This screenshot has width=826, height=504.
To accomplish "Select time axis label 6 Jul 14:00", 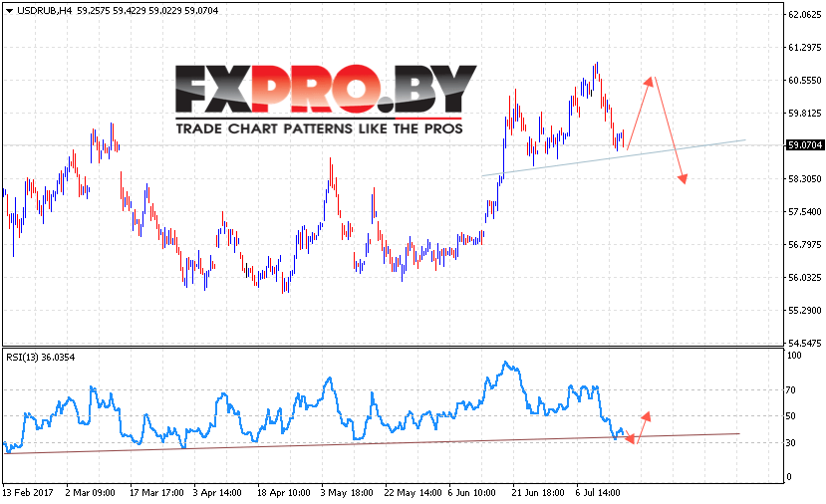I will [598, 493].
